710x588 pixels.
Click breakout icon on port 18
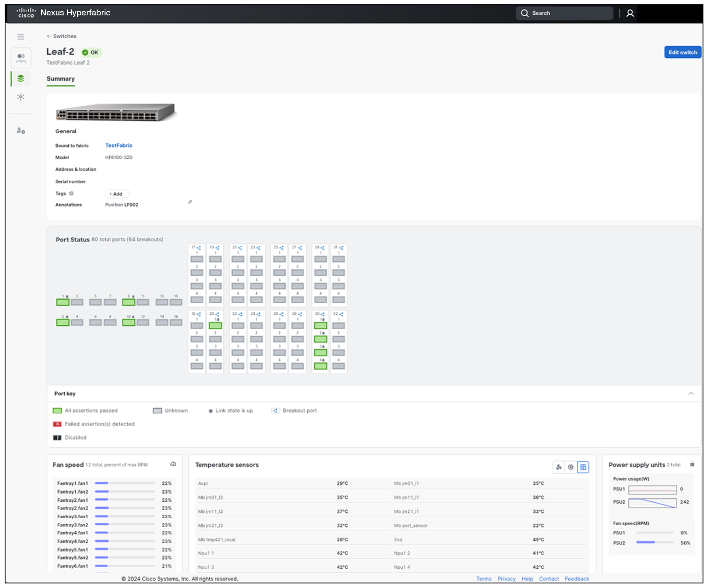pyautogui.click(x=199, y=314)
